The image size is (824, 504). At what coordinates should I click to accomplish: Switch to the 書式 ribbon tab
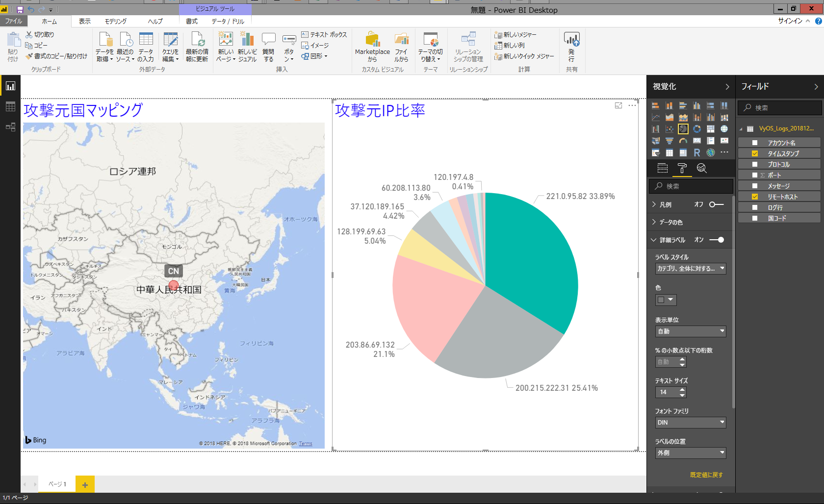[192, 21]
